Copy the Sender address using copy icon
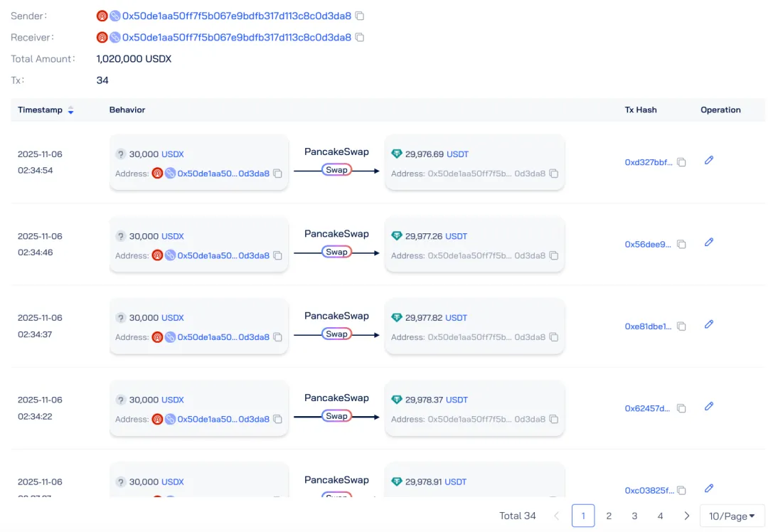This screenshot has width=768, height=532. pos(360,16)
